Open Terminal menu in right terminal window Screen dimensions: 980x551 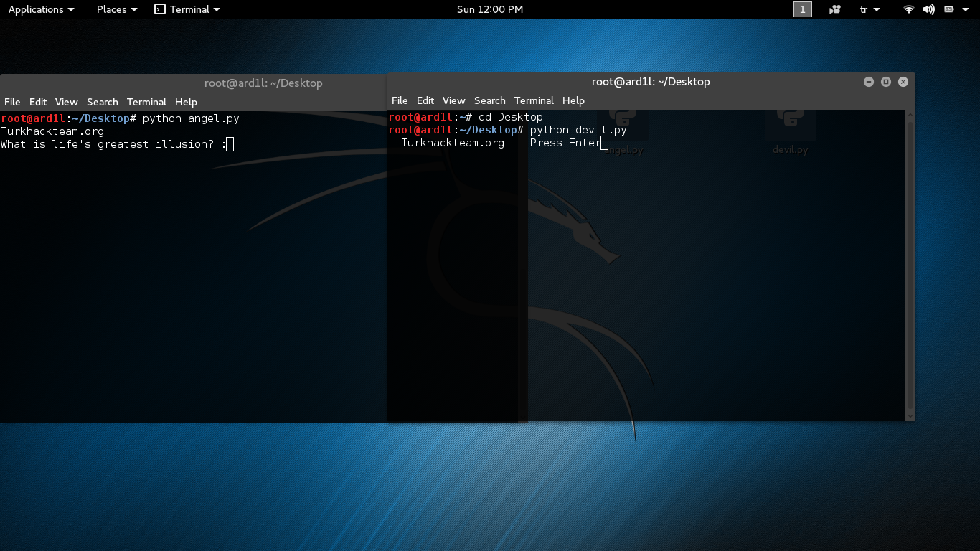click(x=534, y=100)
